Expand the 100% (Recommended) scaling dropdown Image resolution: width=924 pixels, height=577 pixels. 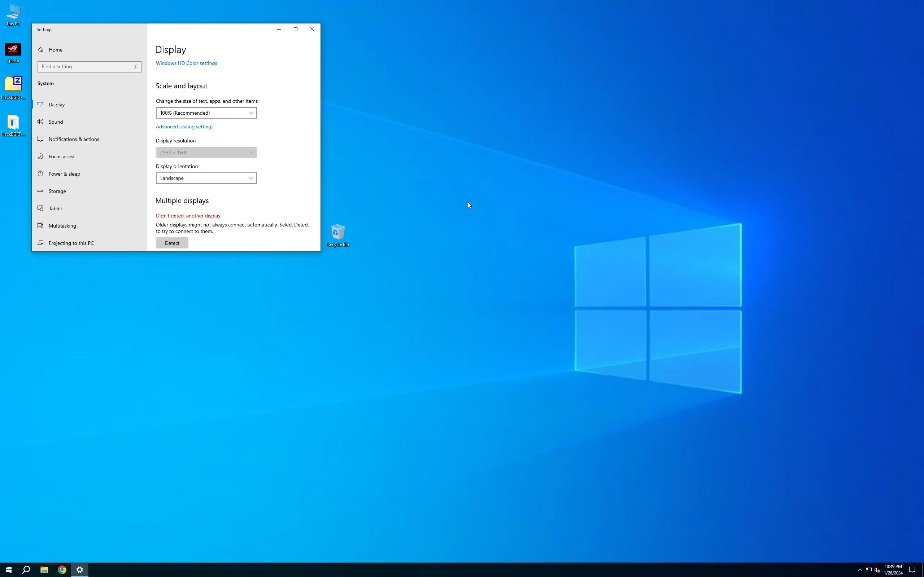tap(206, 113)
